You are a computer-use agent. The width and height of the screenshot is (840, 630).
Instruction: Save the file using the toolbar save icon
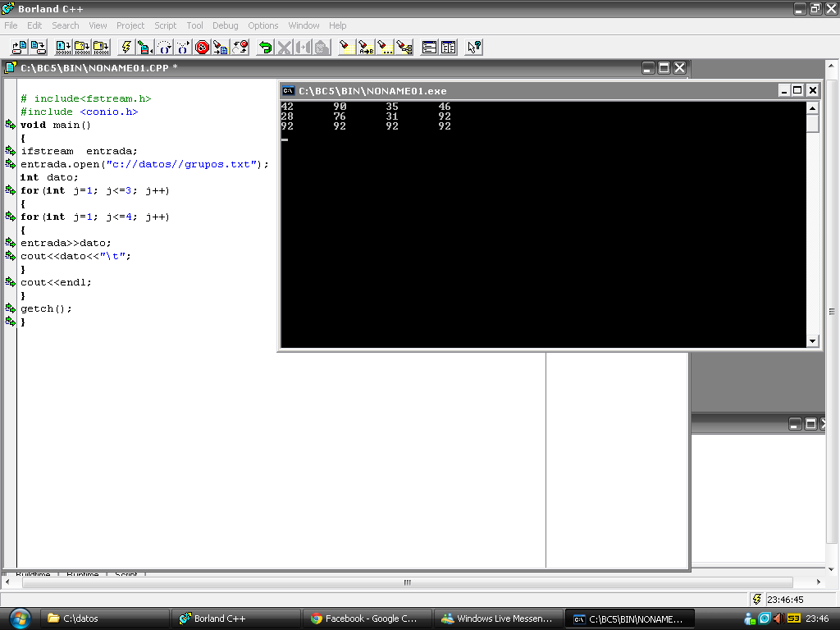tap(37, 47)
